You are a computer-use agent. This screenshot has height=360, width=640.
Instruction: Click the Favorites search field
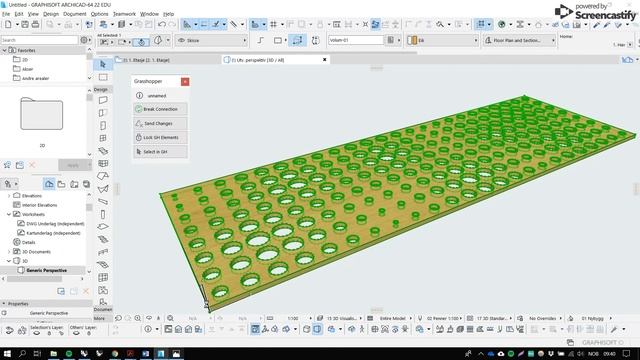(39, 40)
